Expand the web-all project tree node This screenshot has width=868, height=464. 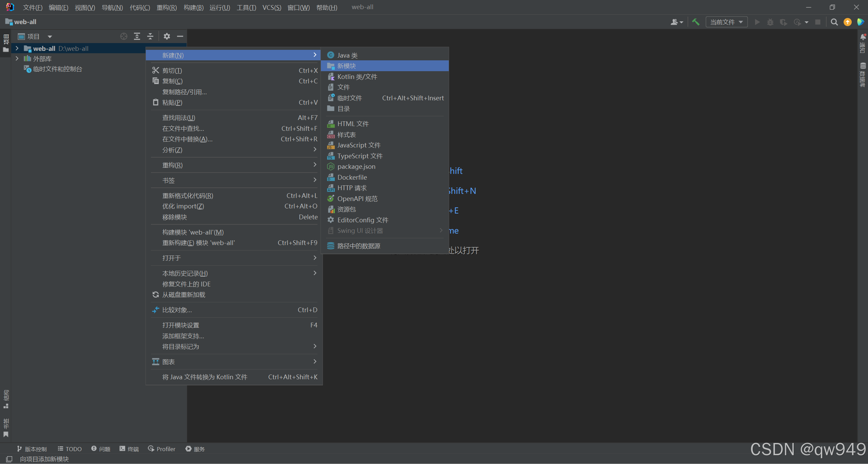pos(17,48)
